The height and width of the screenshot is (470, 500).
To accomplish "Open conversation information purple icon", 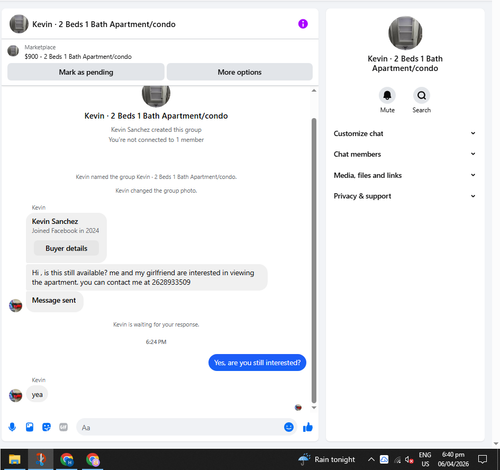I will [x=303, y=24].
